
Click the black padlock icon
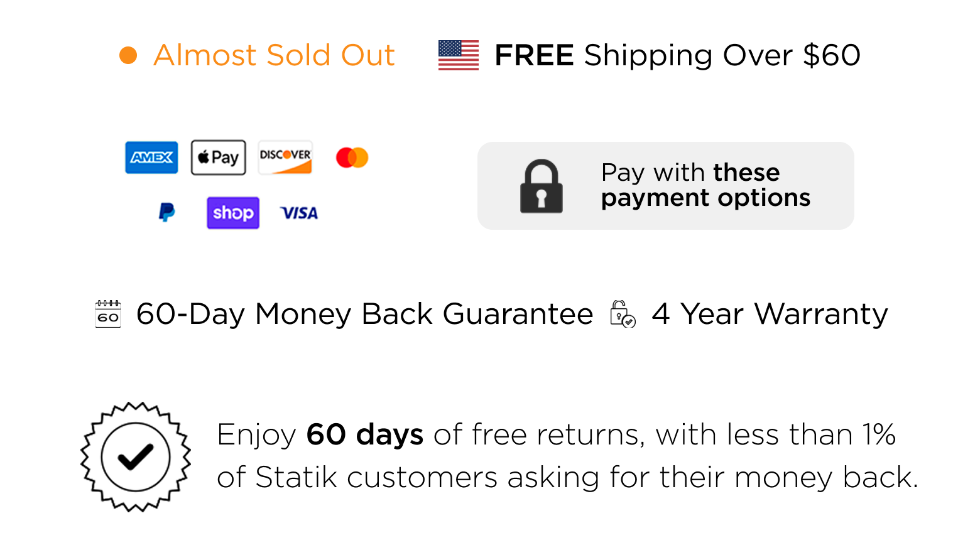(542, 186)
